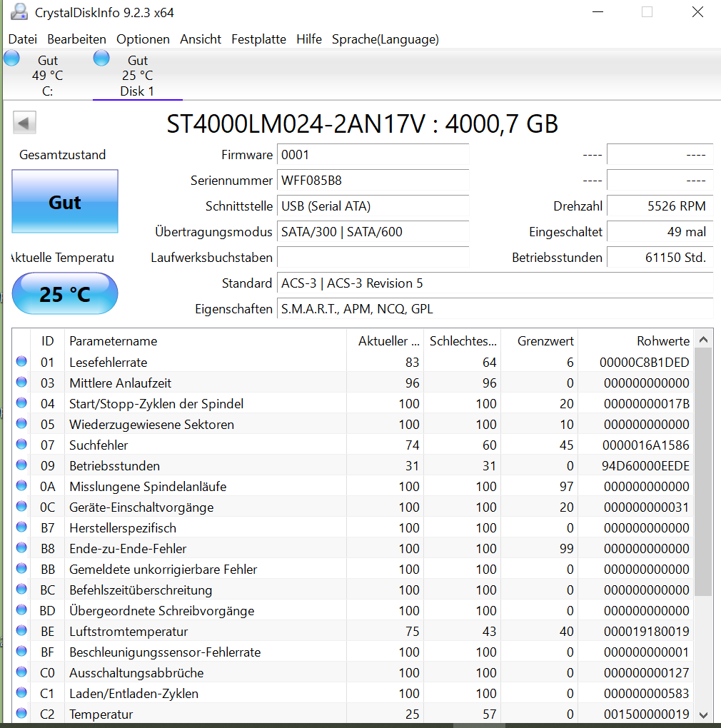This screenshot has height=728, width=721.
Task: Open the Hilfe menu
Action: [x=309, y=39]
